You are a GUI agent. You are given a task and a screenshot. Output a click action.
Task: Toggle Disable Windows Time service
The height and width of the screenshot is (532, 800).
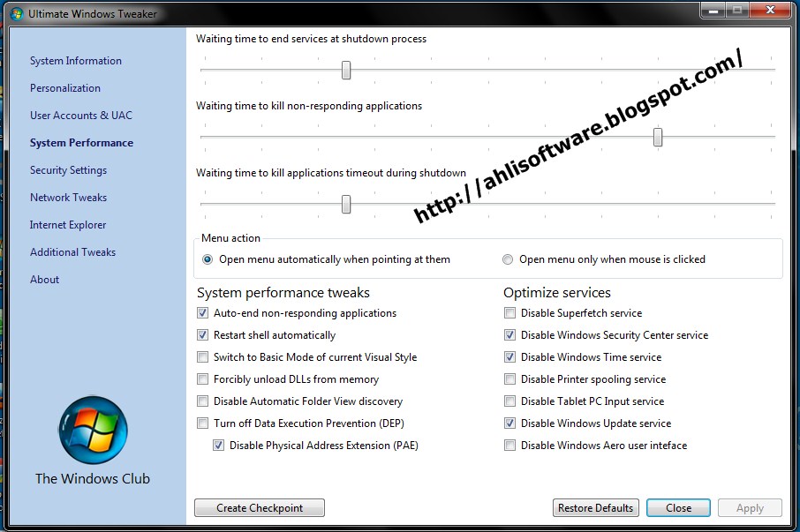509,356
